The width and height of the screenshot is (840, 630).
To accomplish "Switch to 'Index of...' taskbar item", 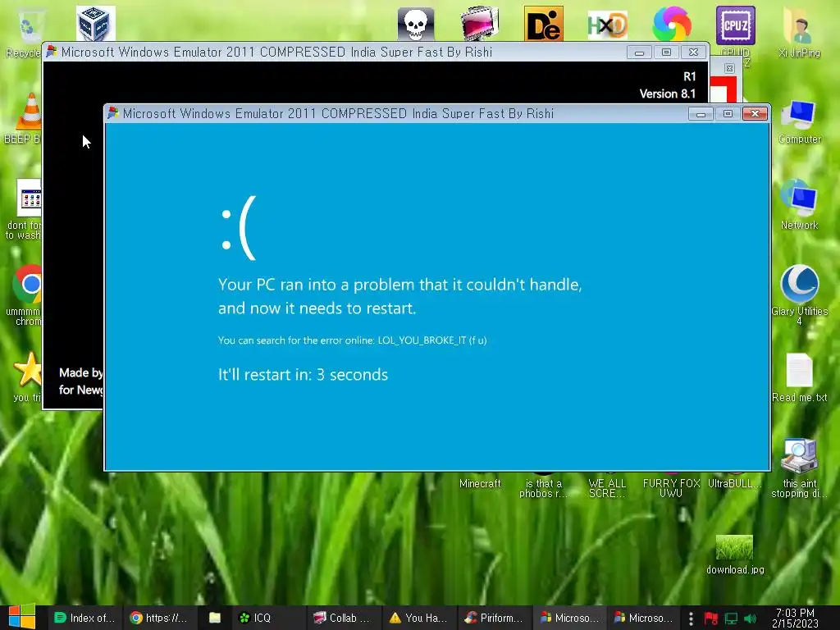I will pos(84,618).
